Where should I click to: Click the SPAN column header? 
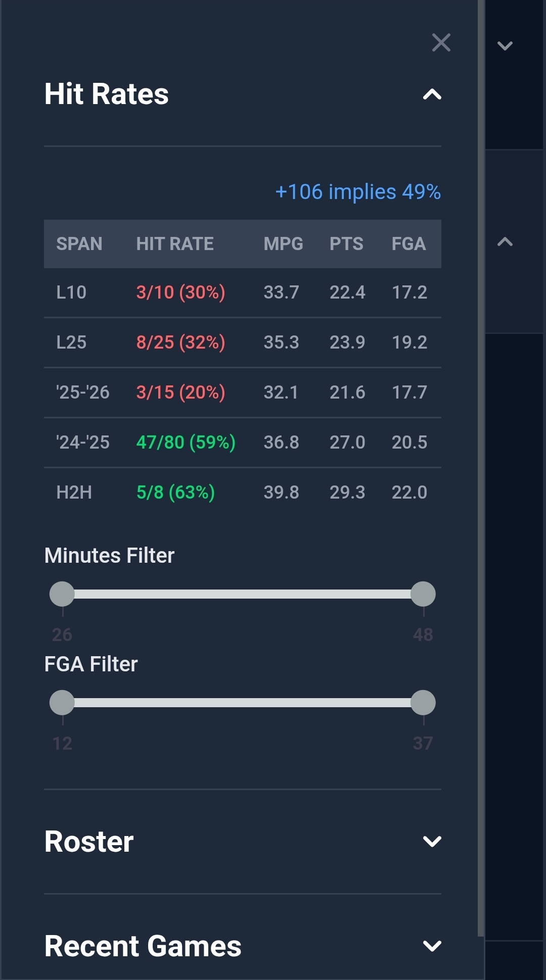pyautogui.click(x=79, y=244)
